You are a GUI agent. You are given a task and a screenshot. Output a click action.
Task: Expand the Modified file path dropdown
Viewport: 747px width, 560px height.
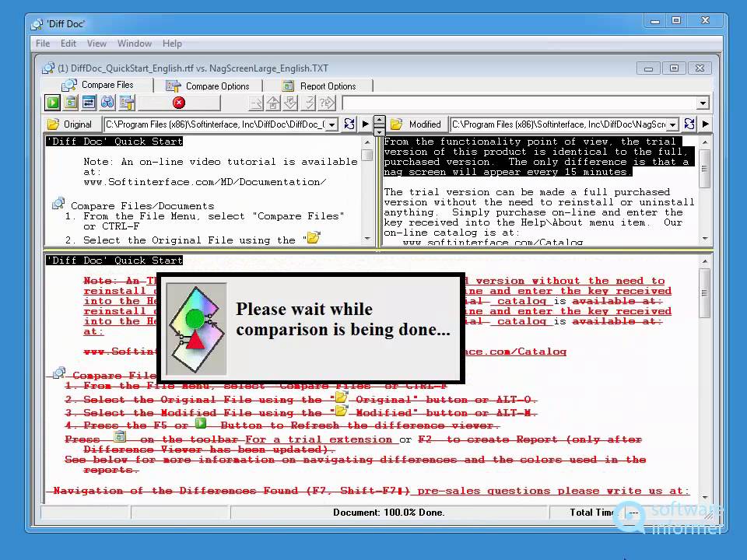(x=672, y=124)
